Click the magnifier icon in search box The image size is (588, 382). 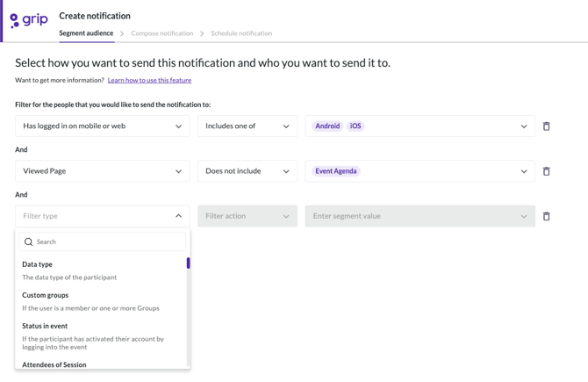coord(29,241)
